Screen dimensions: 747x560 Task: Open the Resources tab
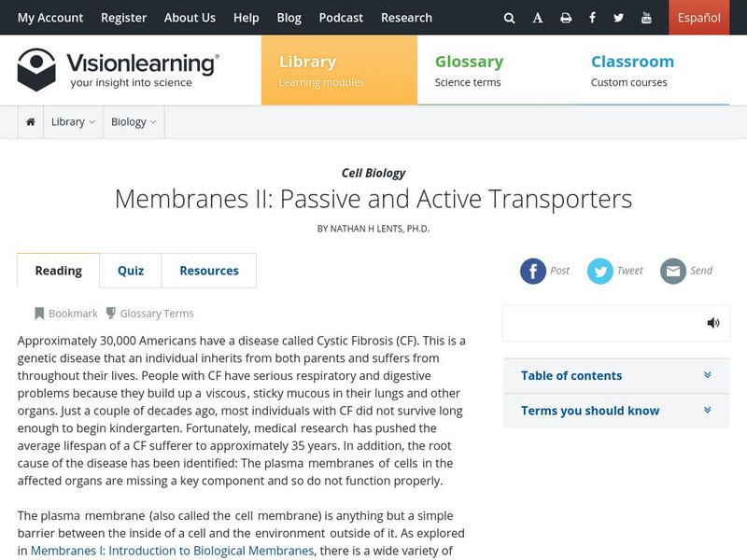(209, 271)
